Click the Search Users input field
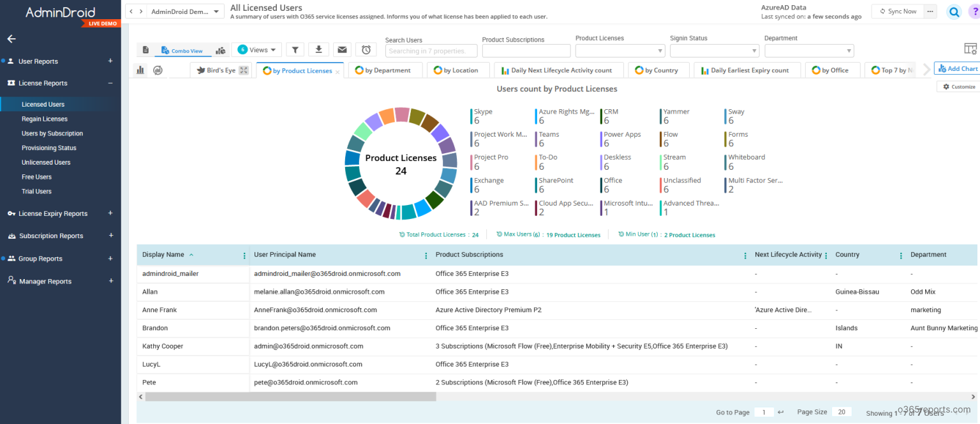Viewport: 980px width, 424px height. tap(431, 51)
